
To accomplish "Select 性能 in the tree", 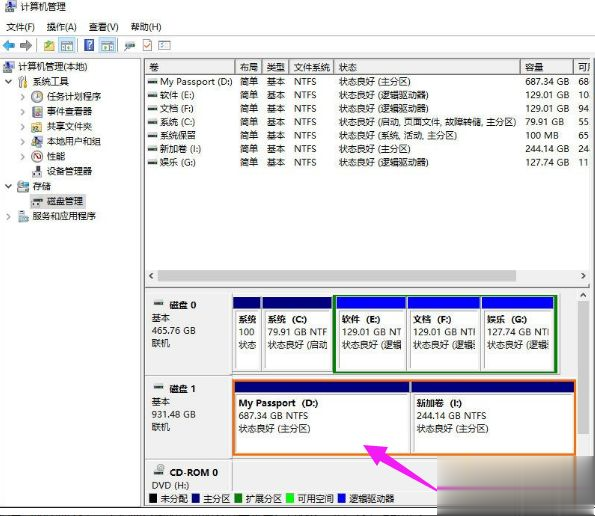I will pyautogui.click(x=56, y=156).
